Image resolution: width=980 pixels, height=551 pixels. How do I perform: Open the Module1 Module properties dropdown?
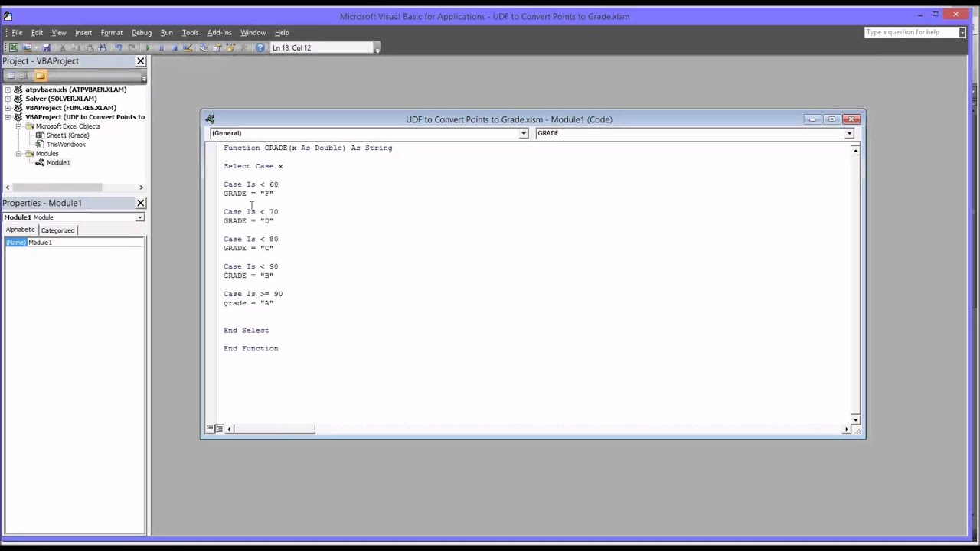pos(139,217)
